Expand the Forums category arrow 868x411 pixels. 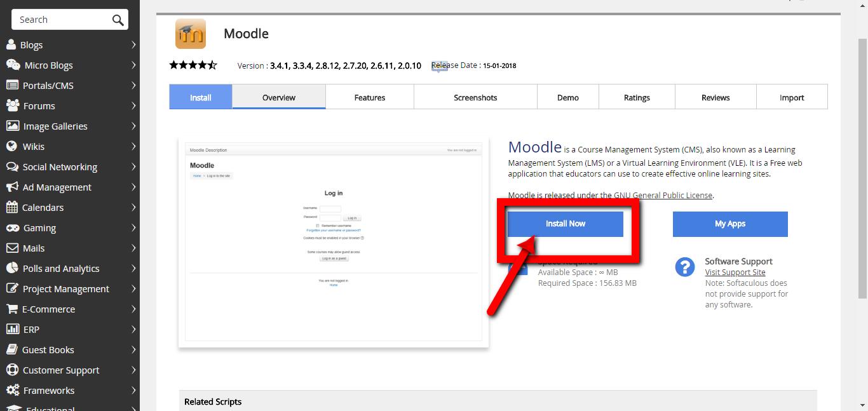[x=133, y=105]
